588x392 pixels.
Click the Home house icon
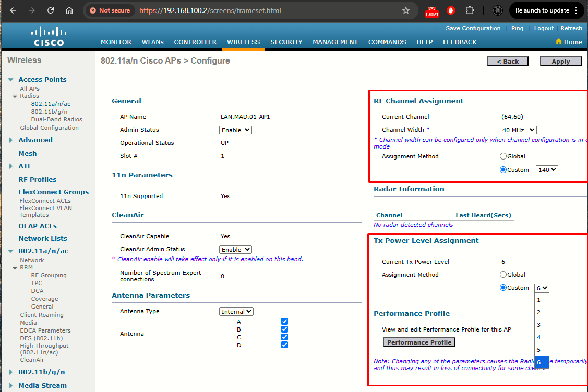[559, 41]
